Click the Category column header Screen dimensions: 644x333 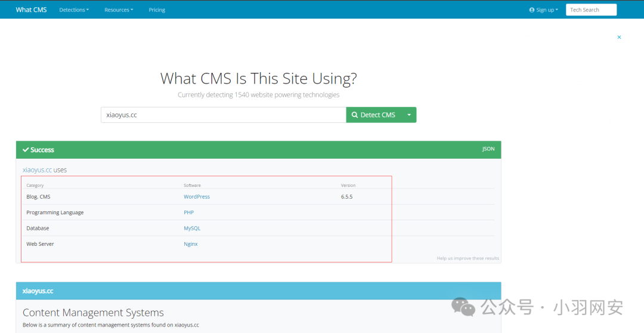(35, 186)
